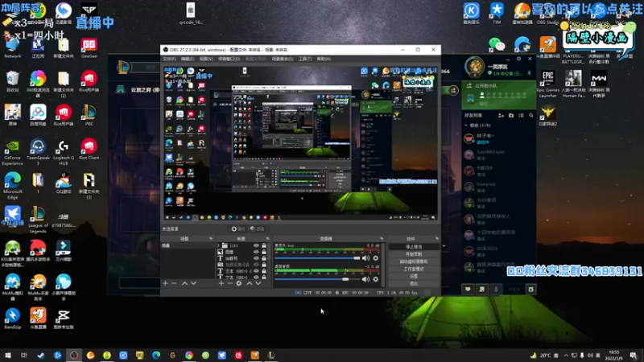Toggle visibility of 1111 group source
The height and width of the screenshot is (362, 644).
256,246
